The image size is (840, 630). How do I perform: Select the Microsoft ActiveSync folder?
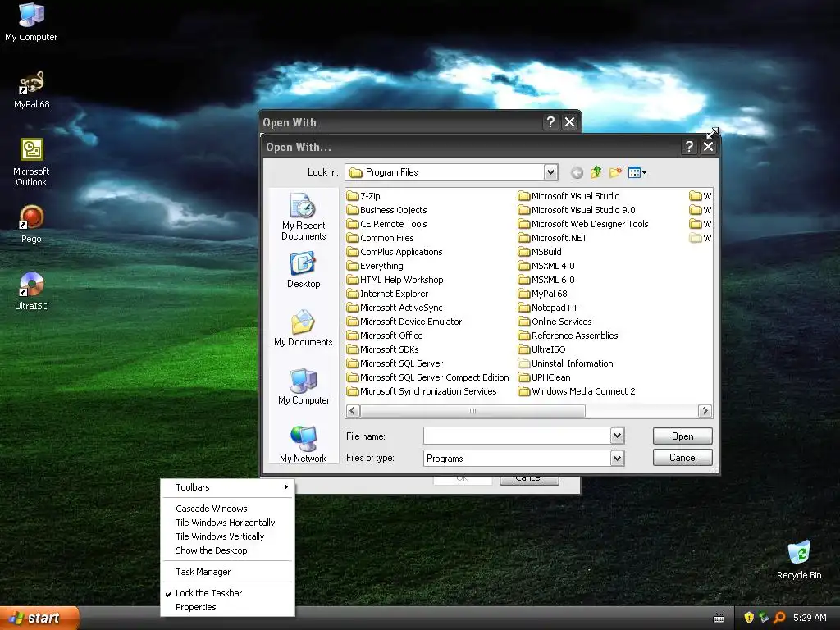click(395, 308)
